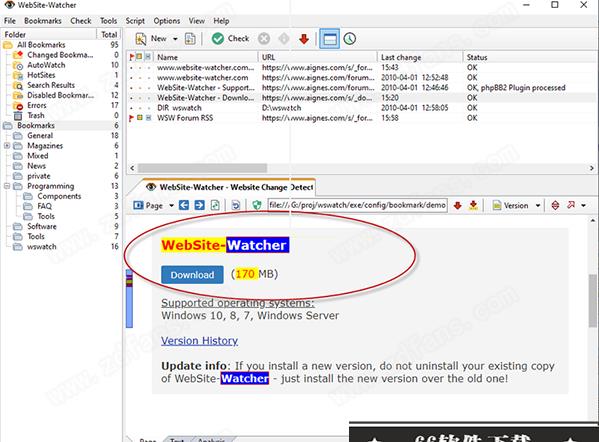Expand the Magazines folder node
This screenshot has height=442, width=599.
[x=7, y=146]
